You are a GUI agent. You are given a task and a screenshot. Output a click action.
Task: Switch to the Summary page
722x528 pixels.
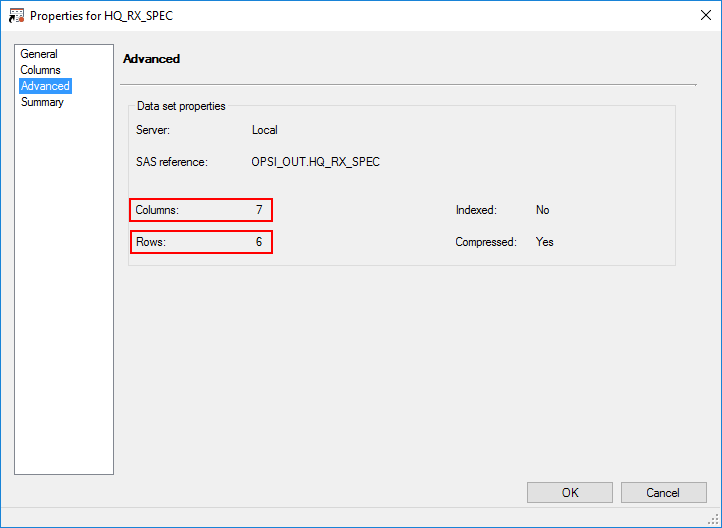coord(42,102)
